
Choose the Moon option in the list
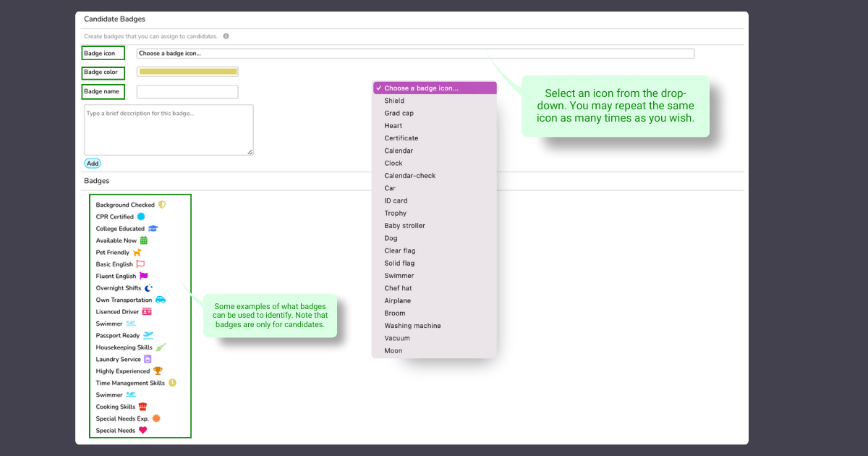pyautogui.click(x=393, y=351)
